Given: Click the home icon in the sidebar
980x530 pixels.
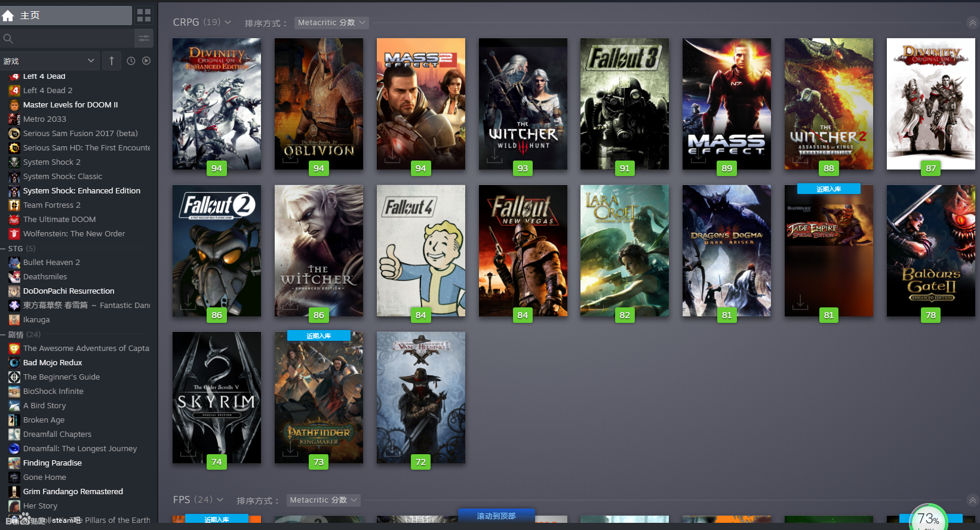Looking at the screenshot, I should pos(8,16).
